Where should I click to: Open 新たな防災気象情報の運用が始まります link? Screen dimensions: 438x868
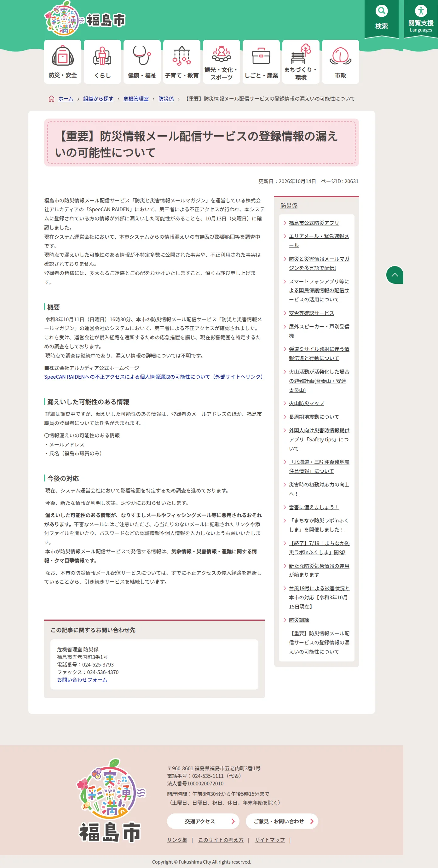[319, 570]
